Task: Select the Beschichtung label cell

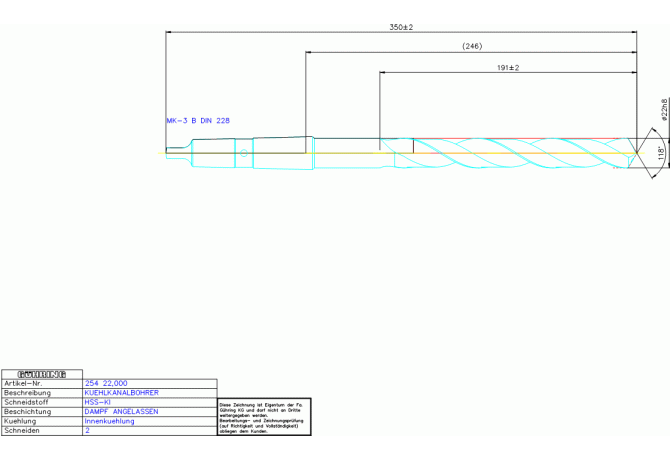Action: coord(42,412)
